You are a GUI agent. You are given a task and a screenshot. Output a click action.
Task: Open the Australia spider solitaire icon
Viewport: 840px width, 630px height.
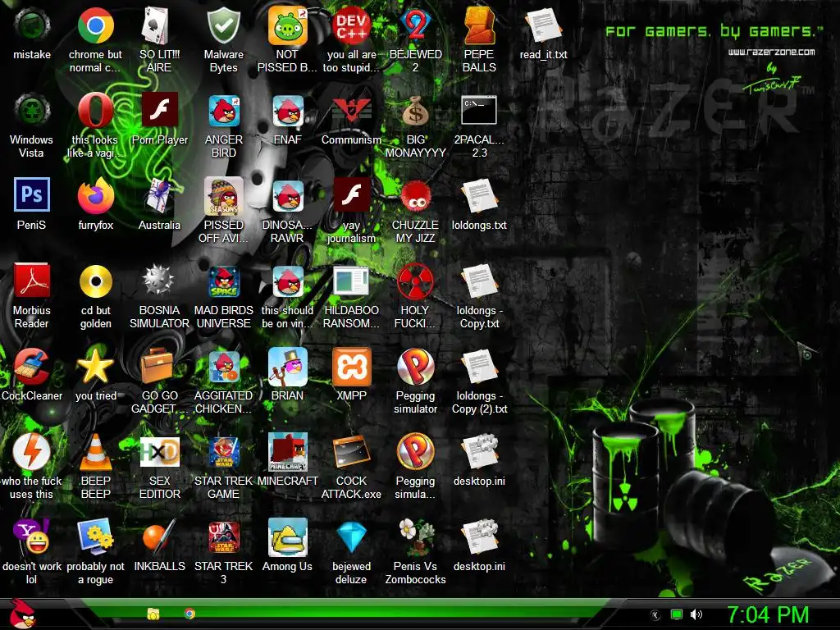coord(159,195)
